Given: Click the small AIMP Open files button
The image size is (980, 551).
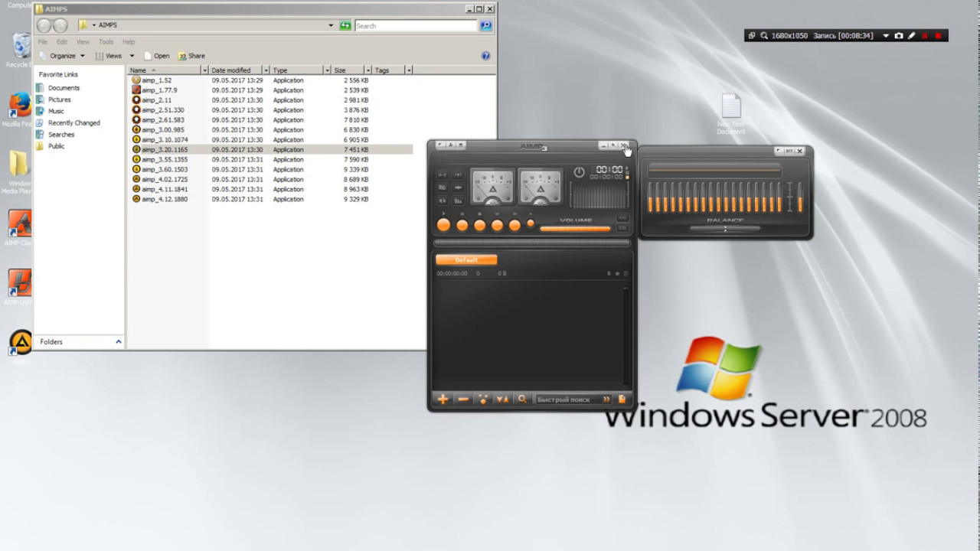Looking at the screenshot, I should (531, 223).
